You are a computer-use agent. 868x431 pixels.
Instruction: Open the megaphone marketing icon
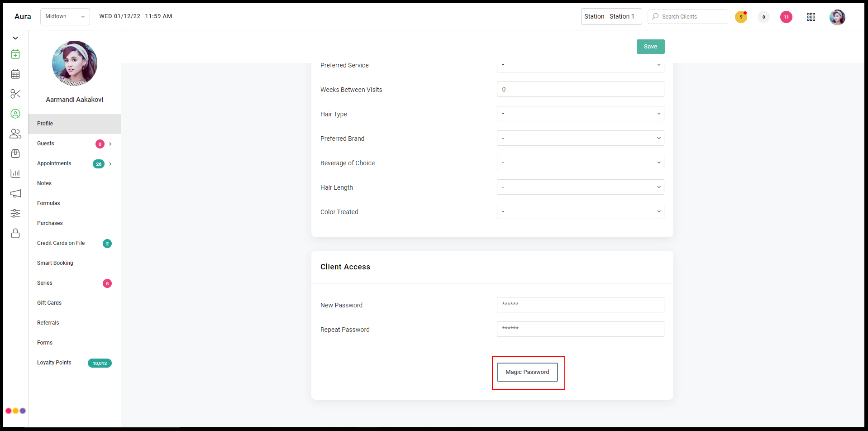15,194
